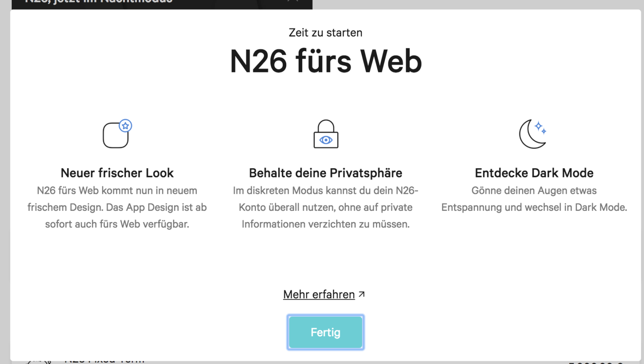Click the blue star badge icon
Image resolution: width=644 pixels, height=364 pixels.
(x=126, y=126)
